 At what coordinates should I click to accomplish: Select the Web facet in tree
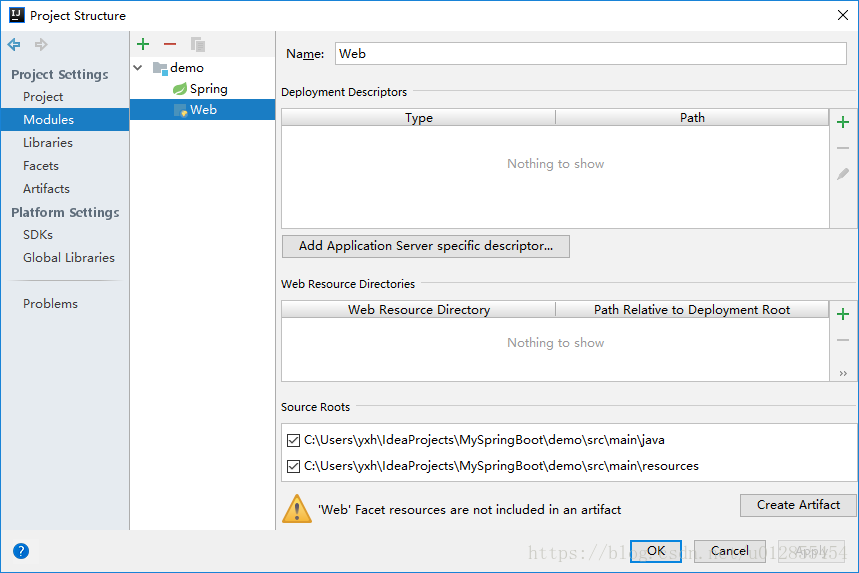click(202, 110)
